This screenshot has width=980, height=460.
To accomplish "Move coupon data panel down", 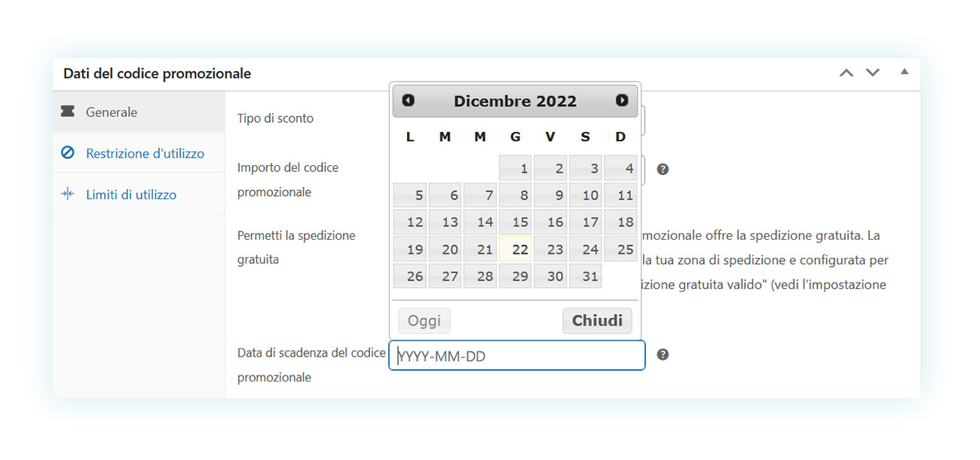I will pyautogui.click(x=872, y=73).
